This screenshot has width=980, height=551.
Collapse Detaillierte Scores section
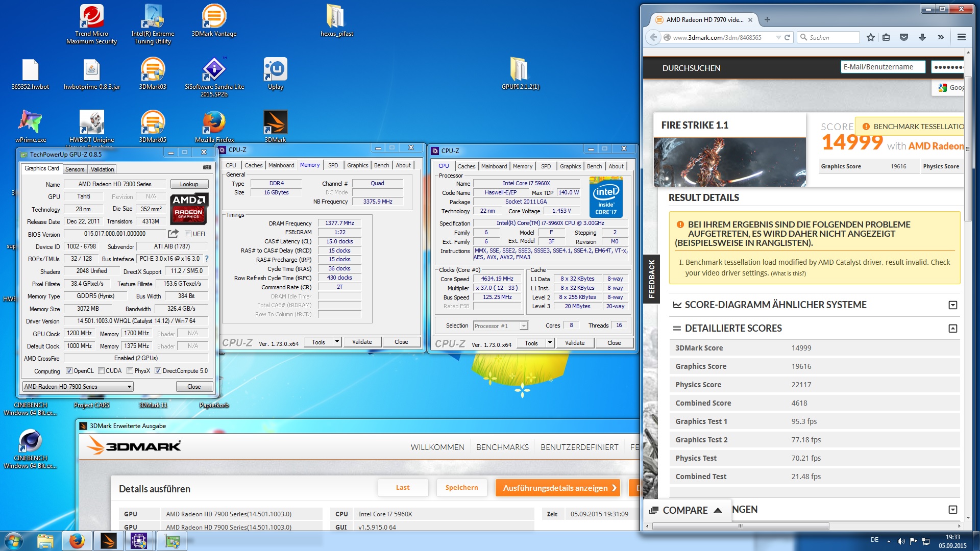[x=952, y=329]
